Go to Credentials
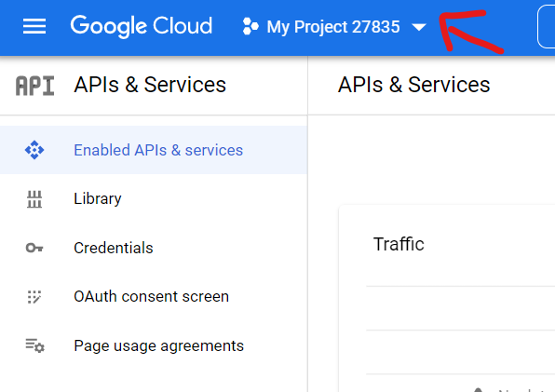 point(154,248)
